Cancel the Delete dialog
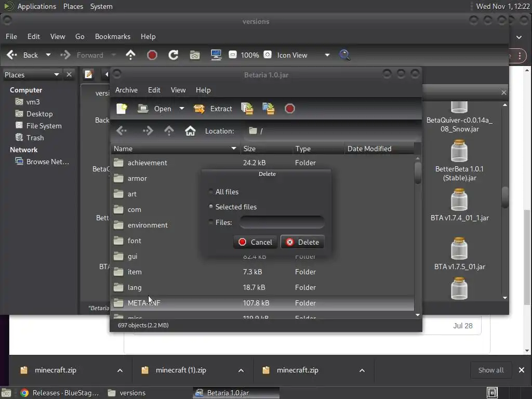This screenshot has height=399, width=532. point(256,242)
